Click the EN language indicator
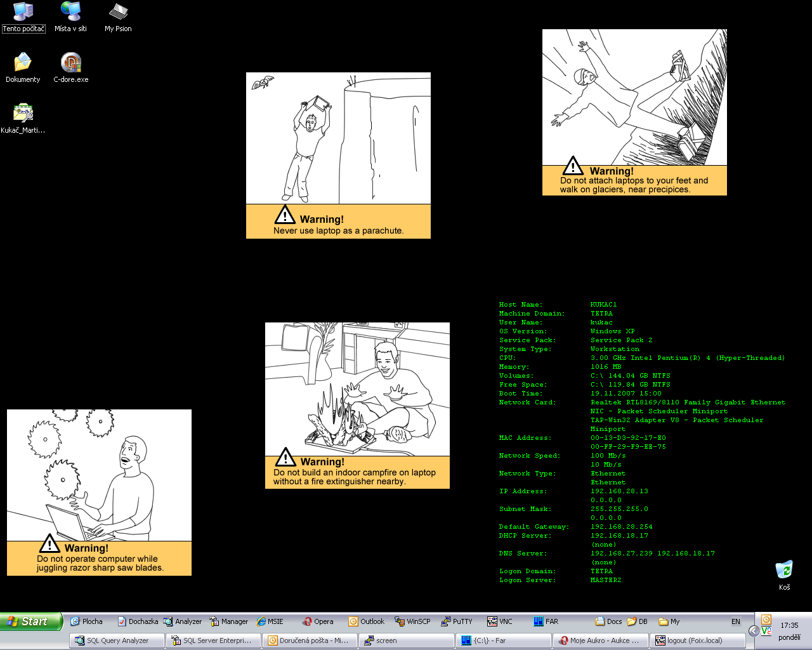812x650 pixels. pos(736,621)
